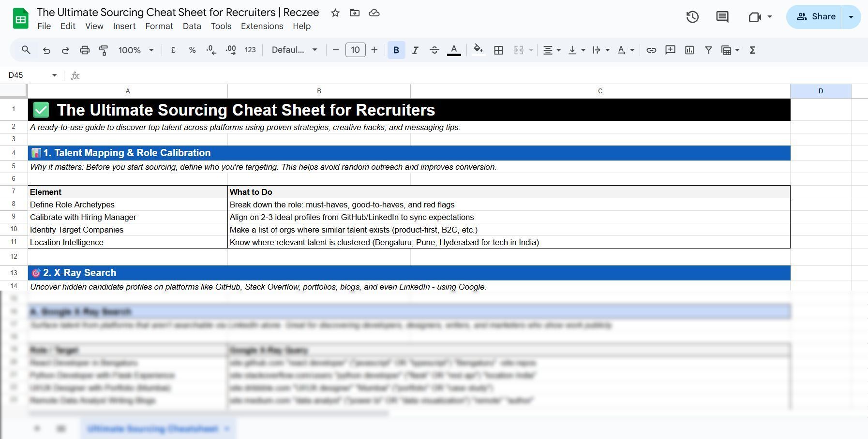Select cell 'Define Role Archetypes'
This screenshot has width=868, height=439.
pos(128,205)
